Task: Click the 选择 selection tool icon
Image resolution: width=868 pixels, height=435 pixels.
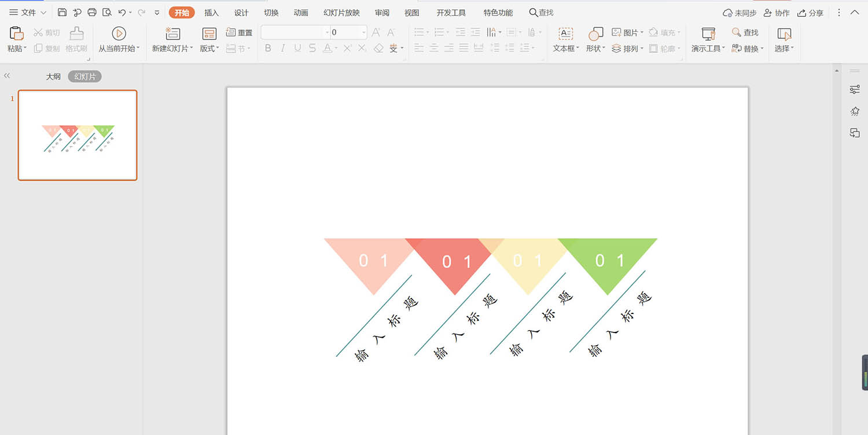Action: pyautogui.click(x=784, y=34)
